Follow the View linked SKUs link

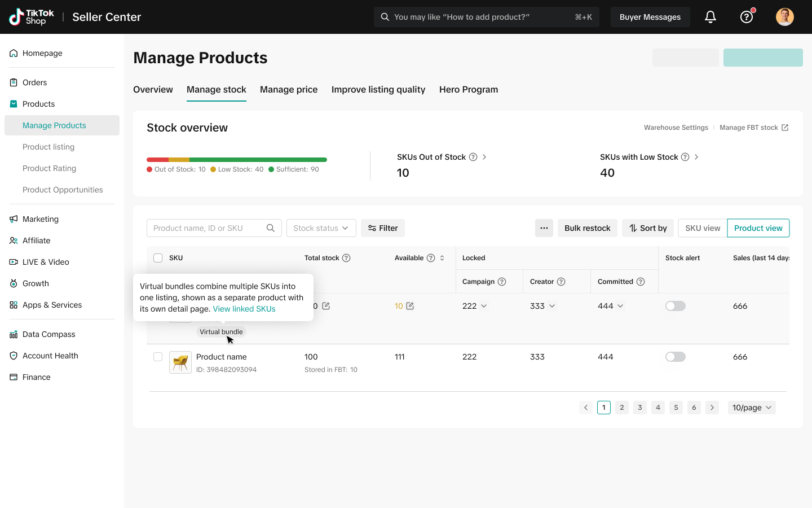pyautogui.click(x=244, y=309)
